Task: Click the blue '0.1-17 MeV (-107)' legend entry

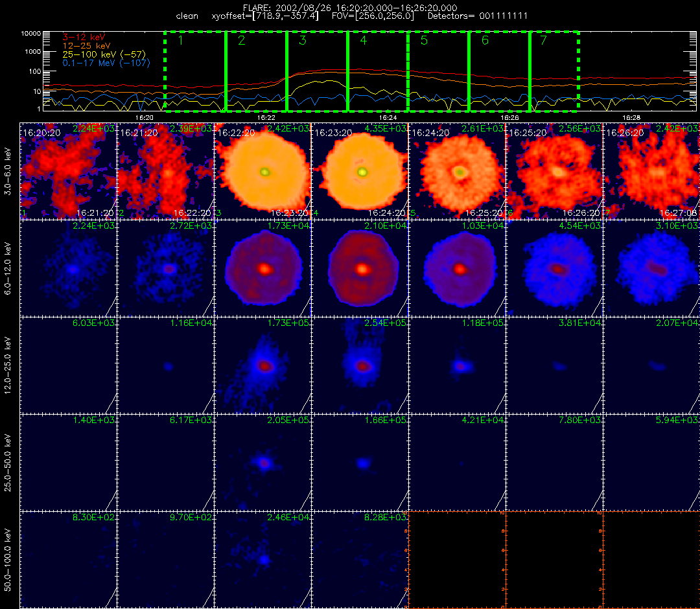Action: pyautogui.click(x=106, y=63)
